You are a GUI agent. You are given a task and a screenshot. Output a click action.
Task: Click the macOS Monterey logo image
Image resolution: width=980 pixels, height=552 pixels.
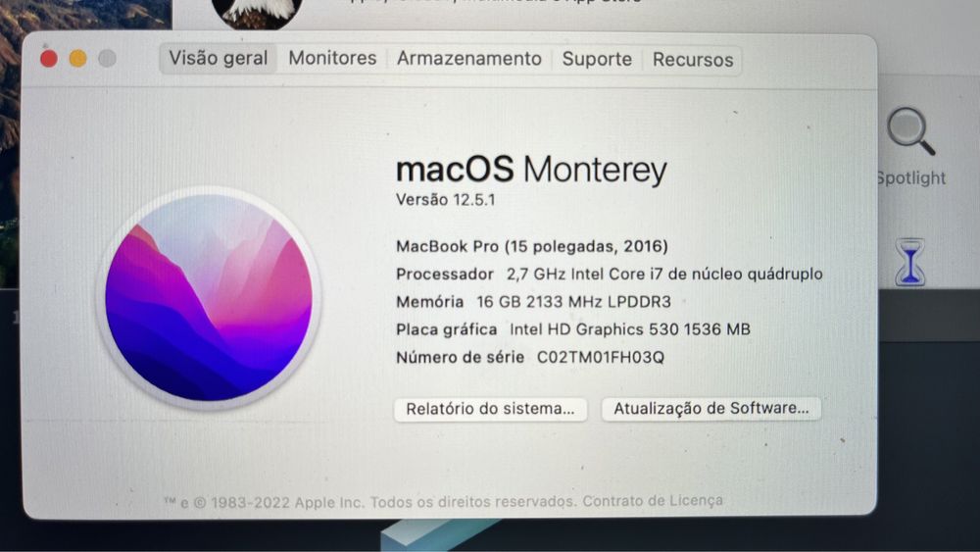(209, 297)
